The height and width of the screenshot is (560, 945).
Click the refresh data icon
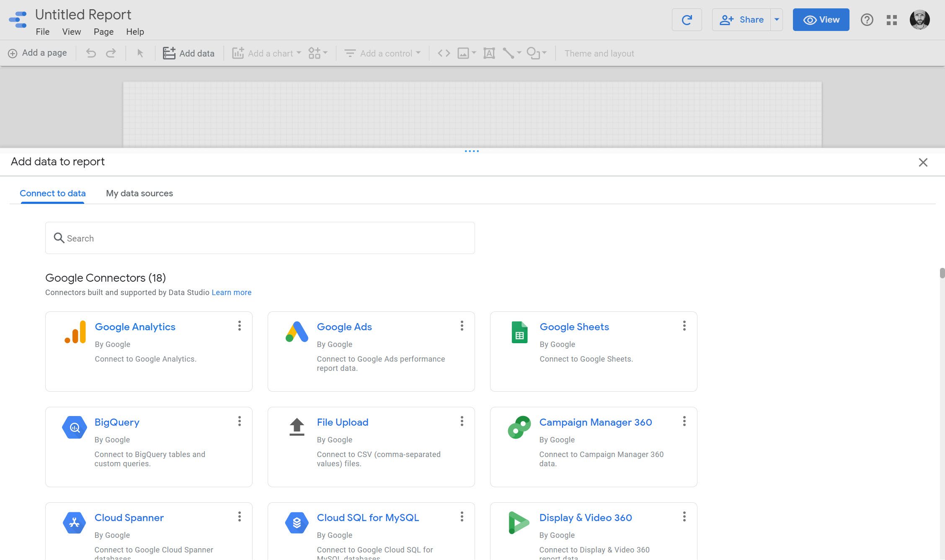pyautogui.click(x=687, y=20)
